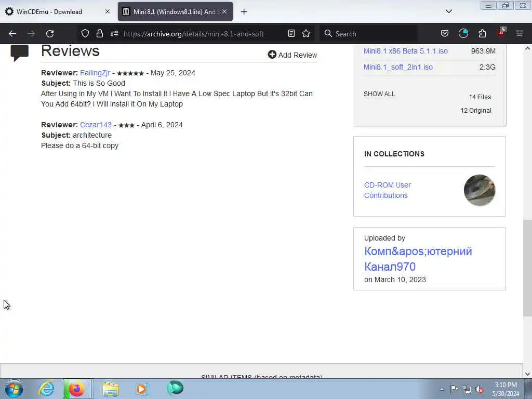Download Mini8.1 x86 Beta 5.1.1.iso

(405, 51)
